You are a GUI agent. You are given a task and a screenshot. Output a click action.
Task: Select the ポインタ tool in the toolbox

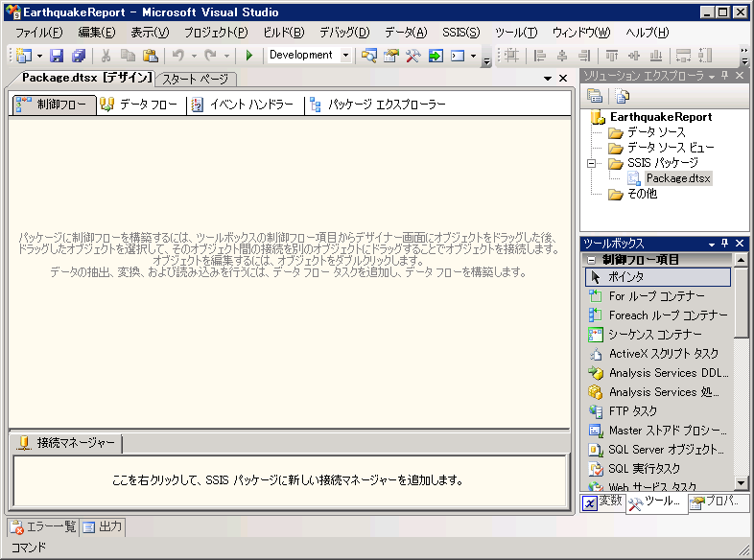(x=658, y=277)
